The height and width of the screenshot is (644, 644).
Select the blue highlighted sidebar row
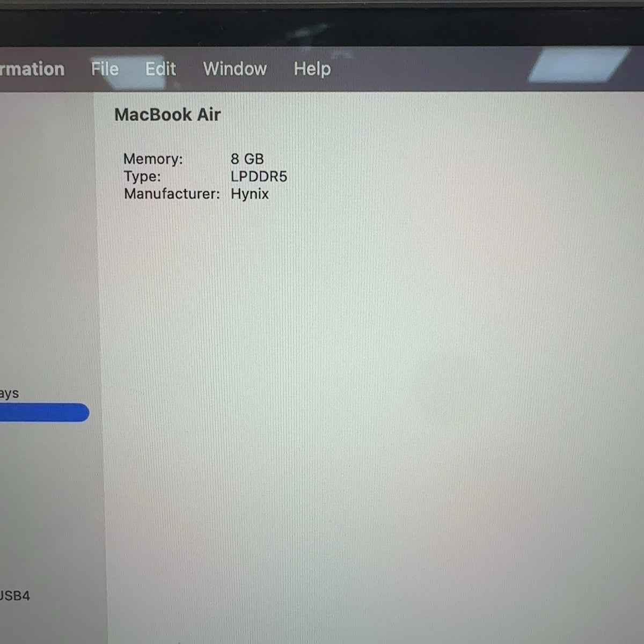[x=44, y=412]
